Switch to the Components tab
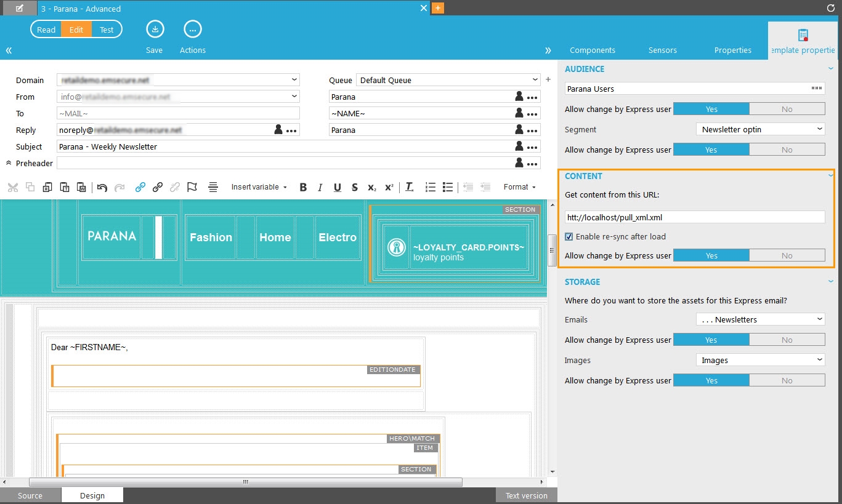842x504 pixels. click(x=593, y=50)
